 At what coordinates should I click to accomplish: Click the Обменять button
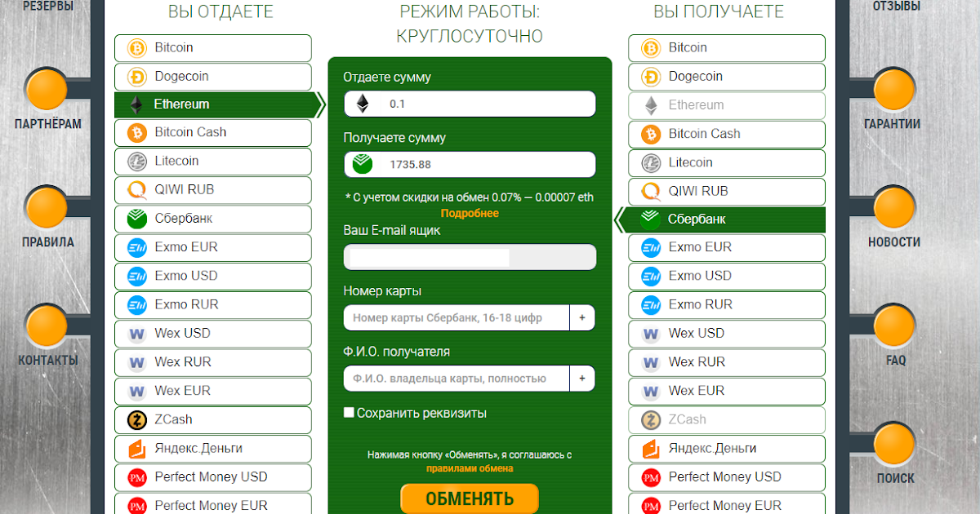click(x=470, y=498)
